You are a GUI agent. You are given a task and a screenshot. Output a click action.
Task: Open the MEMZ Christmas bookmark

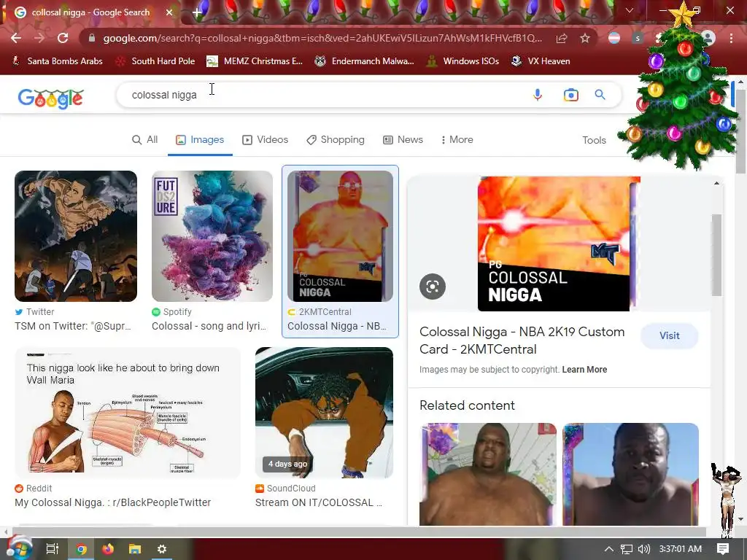tap(255, 61)
